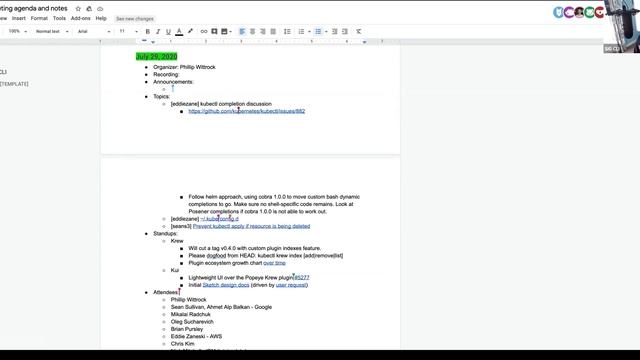
Task: Open the Help menu
Action: pos(101,18)
